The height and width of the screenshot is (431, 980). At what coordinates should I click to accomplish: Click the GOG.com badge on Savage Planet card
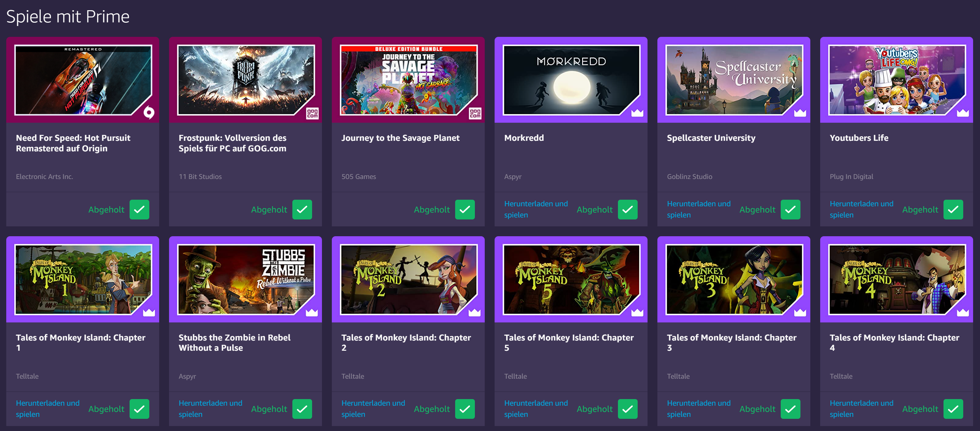click(475, 113)
